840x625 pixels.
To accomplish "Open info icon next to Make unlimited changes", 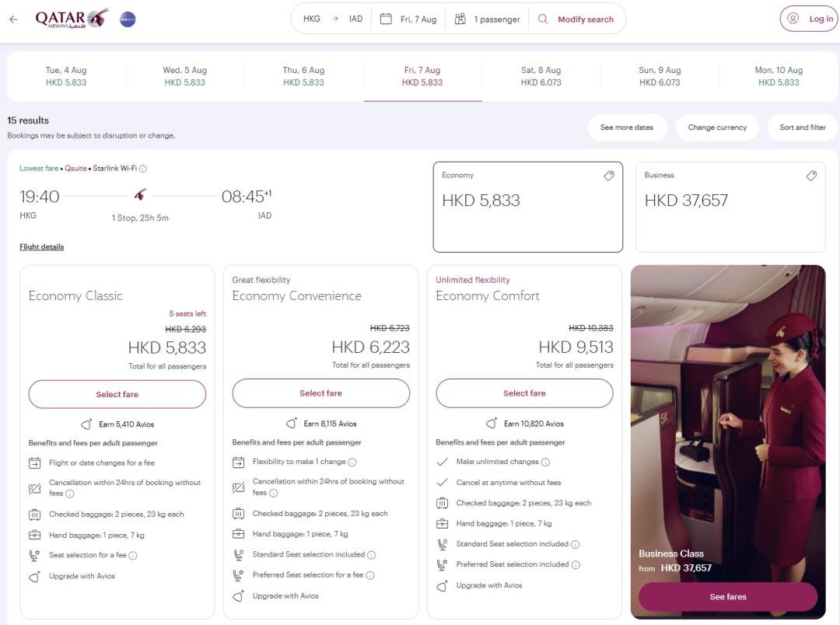I will click(x=545, y=463).
